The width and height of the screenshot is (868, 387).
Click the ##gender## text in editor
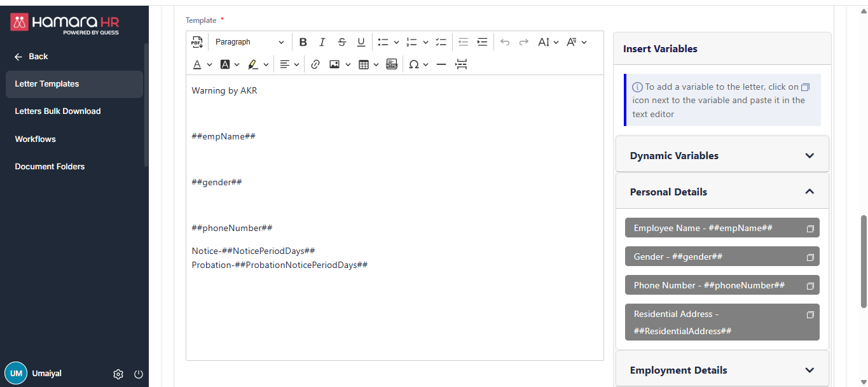(x=217, y=182)
